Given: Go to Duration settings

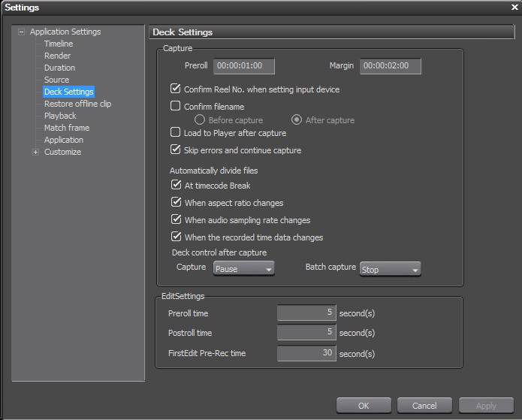Looking at the screenshot, I should tap(59, 68).
